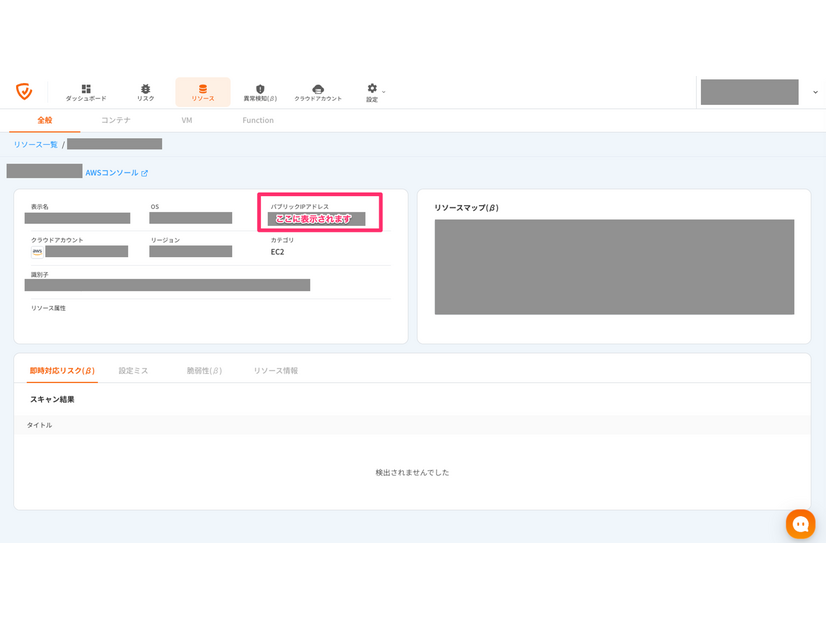Open 異常検知 shield icon
826x620 pixels.
tap(260, 89)
